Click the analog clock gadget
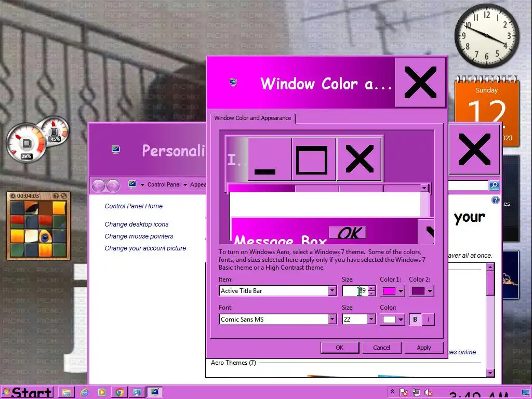Image resolution: width=532 pixels, height=399 pixels. (487, 36)
